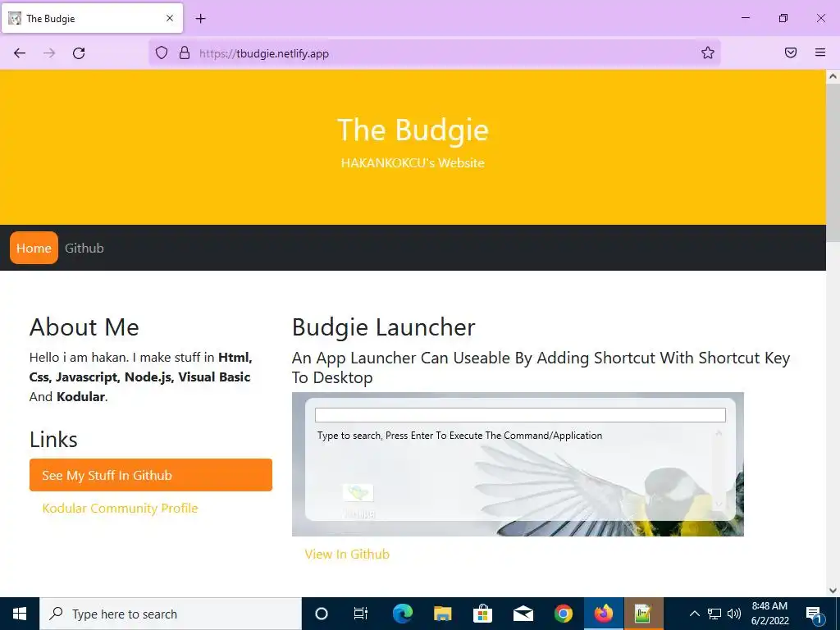840x630 pixels.
Task: Open a new browser tab
Action: pos(200,18)
